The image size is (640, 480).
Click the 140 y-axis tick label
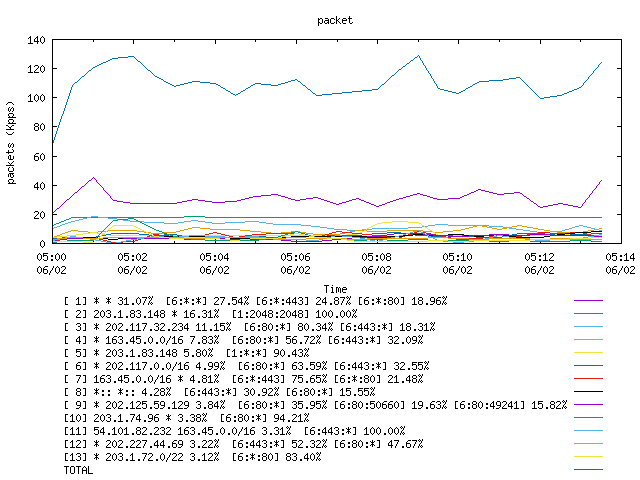36,40
